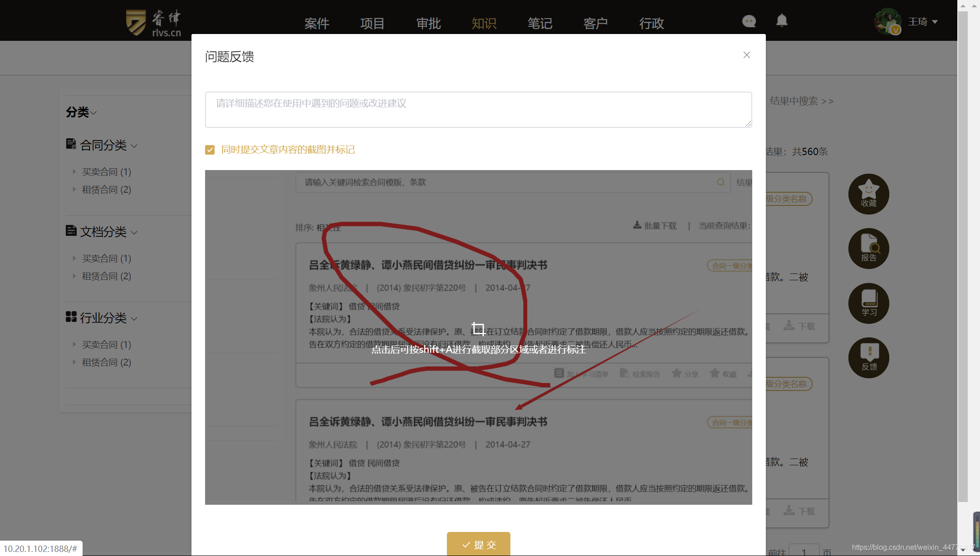Image resolution: width=980 pixels, height=556 pixels.
Task: Select the 知识 menu
Action: click(x=484, y=24)
